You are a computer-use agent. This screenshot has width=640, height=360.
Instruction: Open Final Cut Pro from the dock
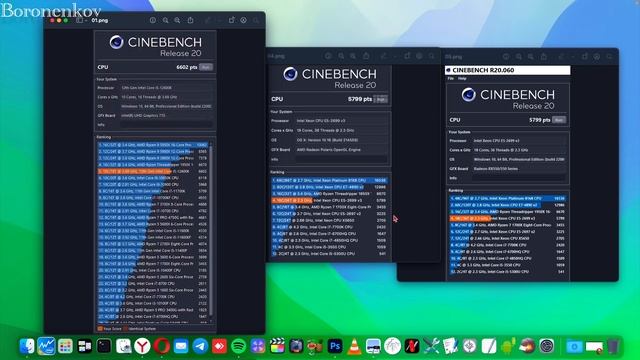[x=277, y=346]
